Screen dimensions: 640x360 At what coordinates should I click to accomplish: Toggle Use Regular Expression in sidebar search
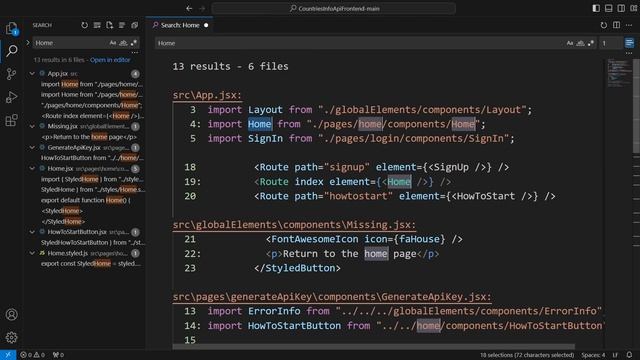click(x=134, y=43)
